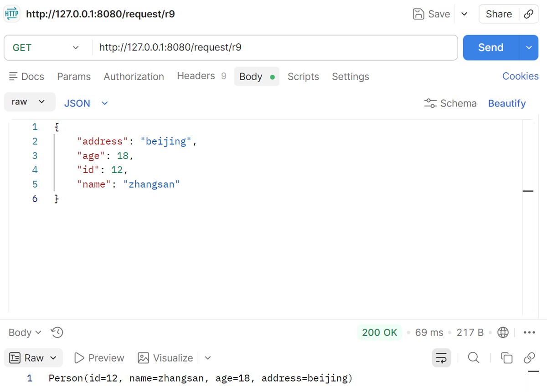This screenshot has height=392, width=547.
Task: Search the response with magnifier icon
Action: point(474,358)
